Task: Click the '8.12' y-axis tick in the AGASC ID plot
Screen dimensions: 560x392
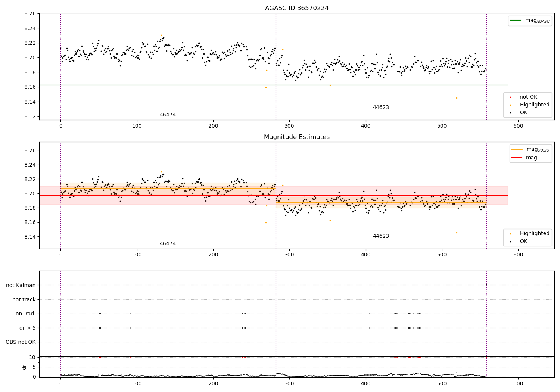Action: pyautogui.click(x=30, y=116)
